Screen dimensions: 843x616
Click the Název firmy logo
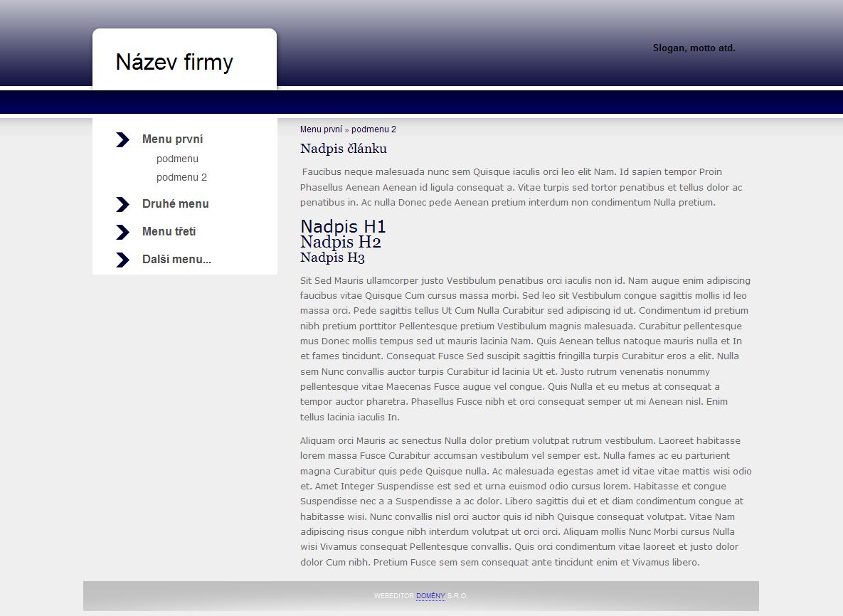coord(174,62)
